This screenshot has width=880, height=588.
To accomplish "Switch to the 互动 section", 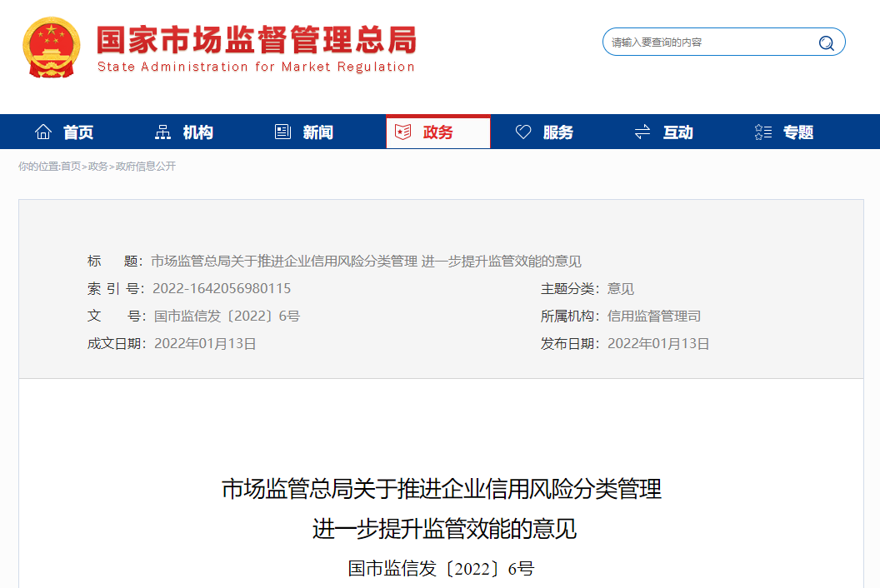I will (678, 132).
